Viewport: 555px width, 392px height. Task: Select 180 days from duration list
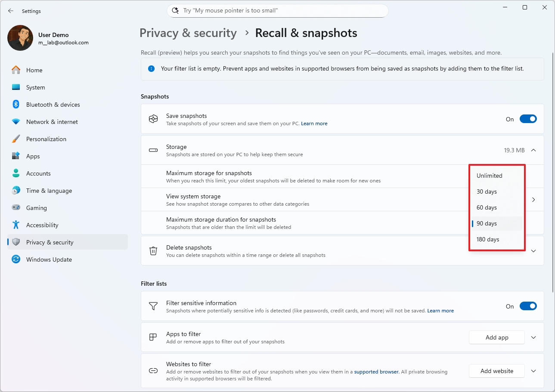pos(488,239)
